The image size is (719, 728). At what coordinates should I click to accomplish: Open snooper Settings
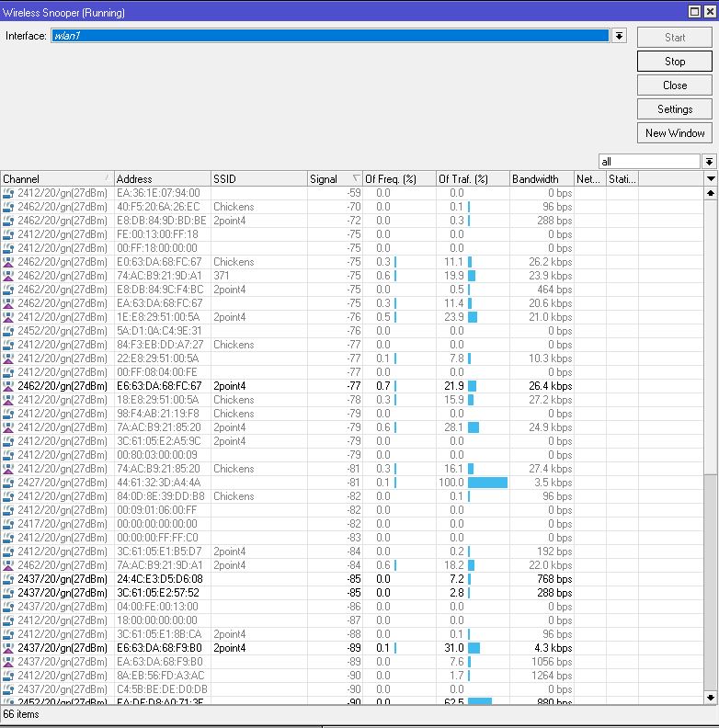(x=675, y=109)
